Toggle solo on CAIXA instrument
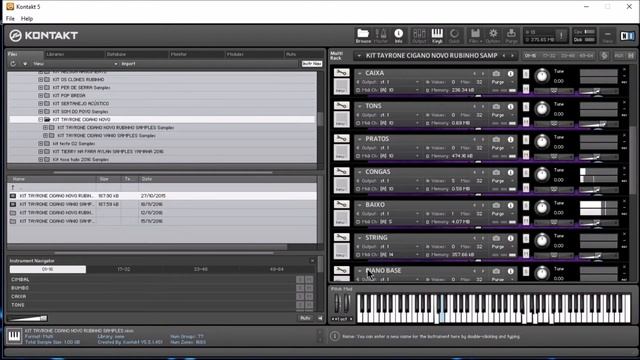The width and height of the screenshot is (640, 360). (x=526, y=74)
